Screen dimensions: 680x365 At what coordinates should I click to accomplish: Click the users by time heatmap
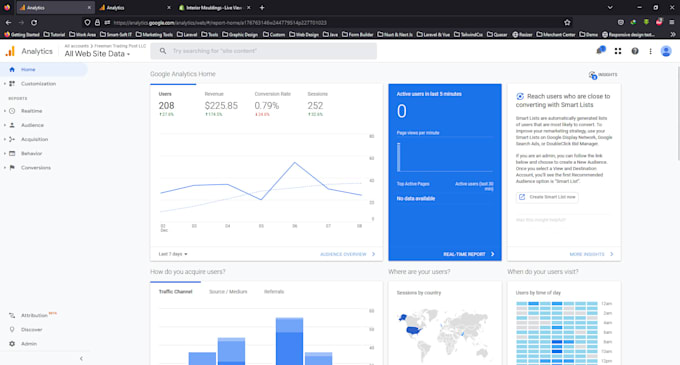(557, 333)
